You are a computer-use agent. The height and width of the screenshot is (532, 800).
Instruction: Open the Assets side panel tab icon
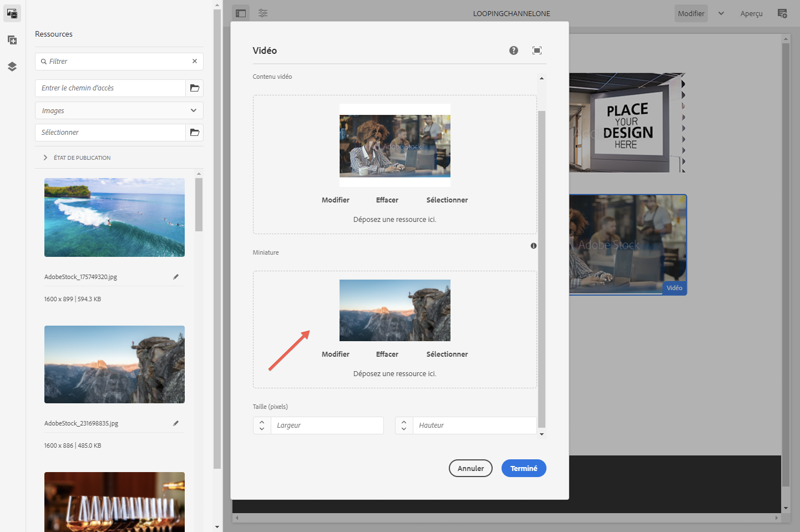12,13
